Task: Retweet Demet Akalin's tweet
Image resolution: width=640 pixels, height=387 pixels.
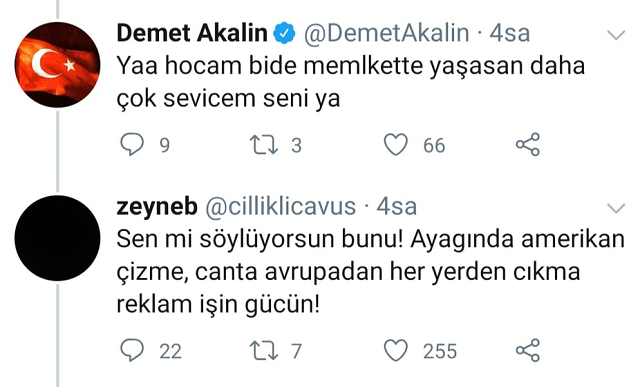Action: click(x=264, y=145)
